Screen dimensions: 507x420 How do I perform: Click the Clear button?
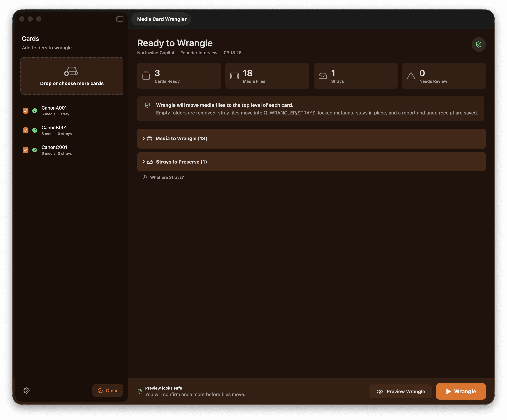click(108, 390)
